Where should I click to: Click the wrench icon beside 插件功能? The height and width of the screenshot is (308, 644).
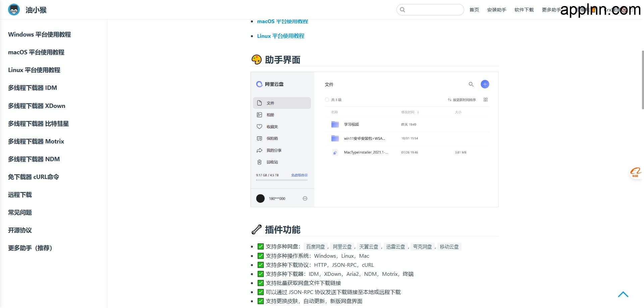pyautogui.click(x=257, y=230)
